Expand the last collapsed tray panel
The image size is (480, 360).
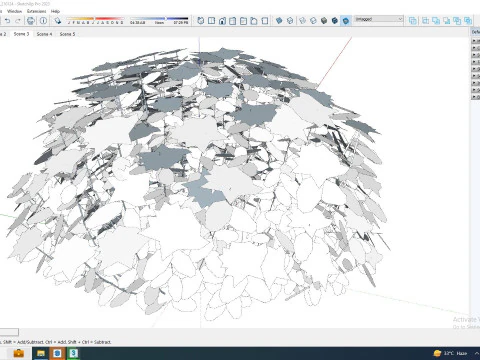(475, 97)
